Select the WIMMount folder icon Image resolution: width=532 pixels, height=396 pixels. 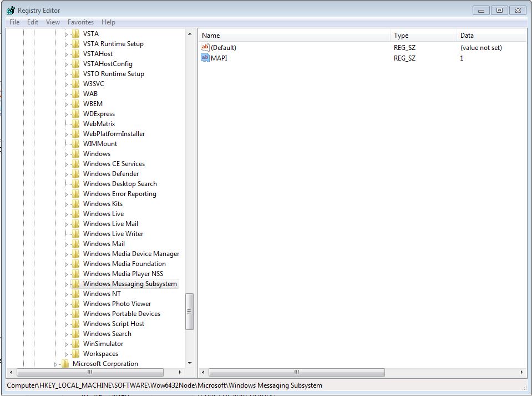click(x=76, y=144)
